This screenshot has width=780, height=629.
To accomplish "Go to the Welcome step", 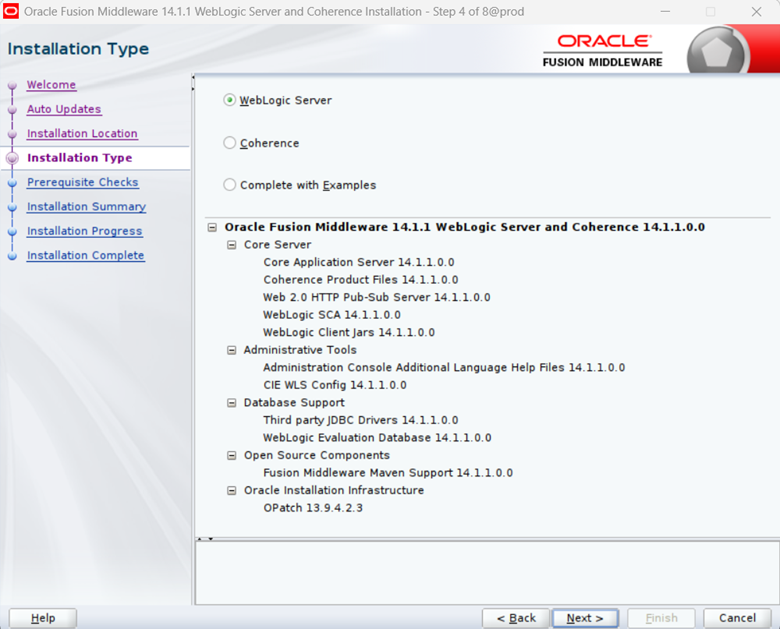I will (51, 85).
